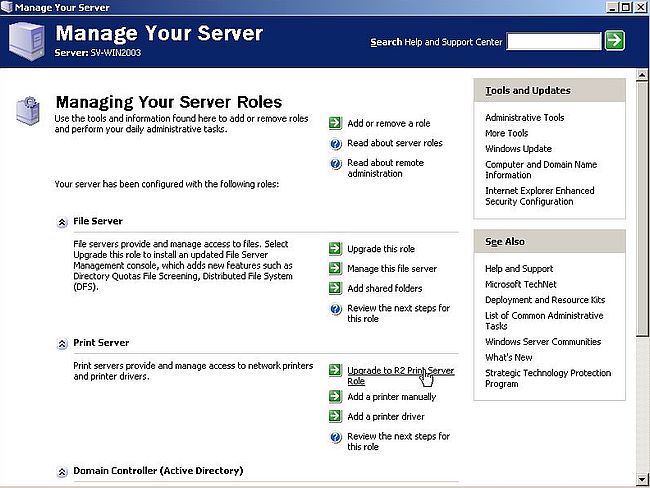
Task: Choose Add a printer manually
Action: 392,397
